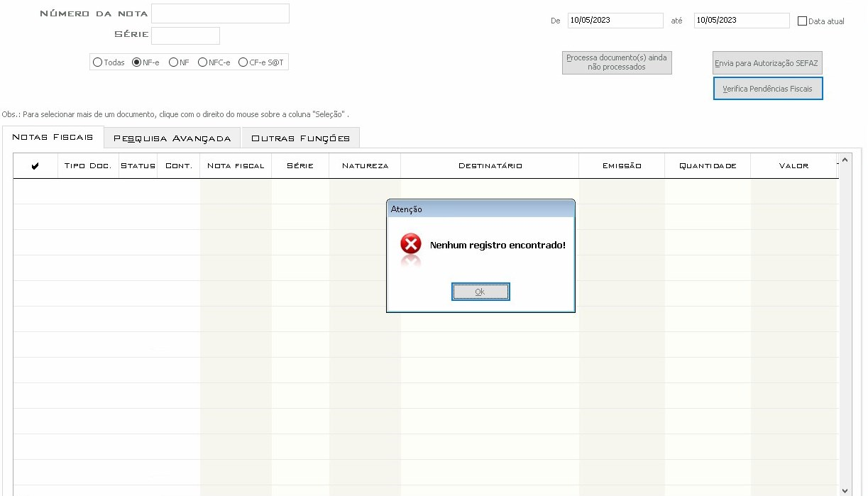Click the grid scrollbar down arrow
The image size is (868, 496).
(845, 490)
